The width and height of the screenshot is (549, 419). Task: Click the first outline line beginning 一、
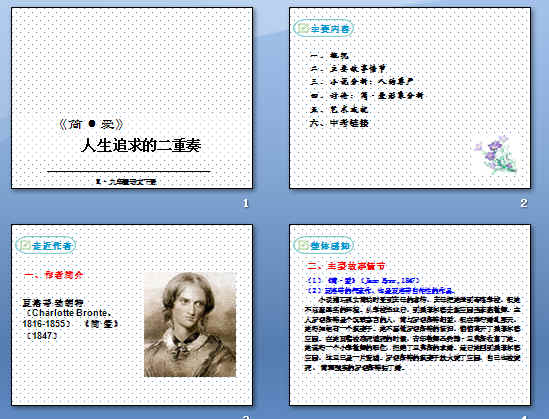tap(329, 55)
